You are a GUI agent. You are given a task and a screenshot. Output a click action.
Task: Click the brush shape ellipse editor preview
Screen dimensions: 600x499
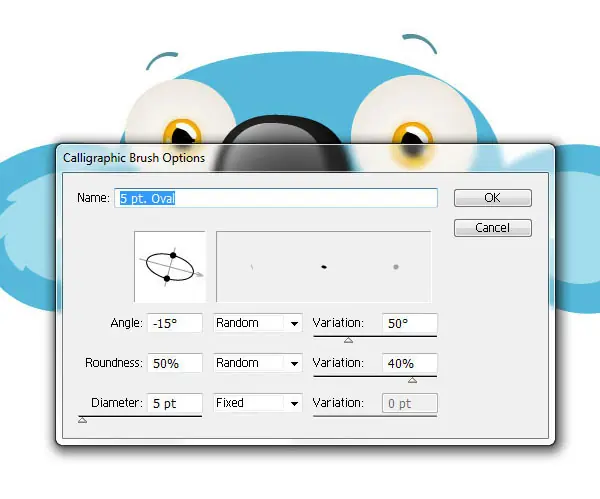pos(170,267)
